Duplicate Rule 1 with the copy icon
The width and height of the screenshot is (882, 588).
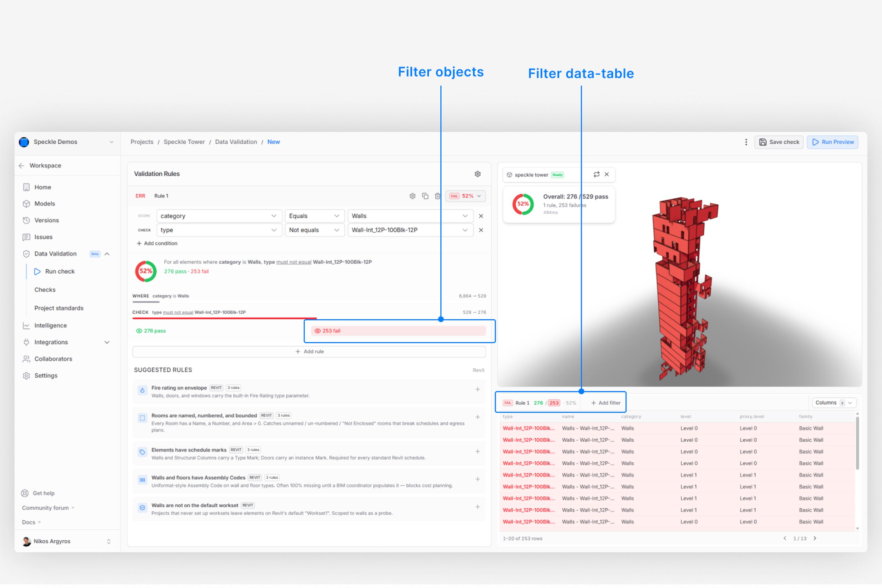425,196
